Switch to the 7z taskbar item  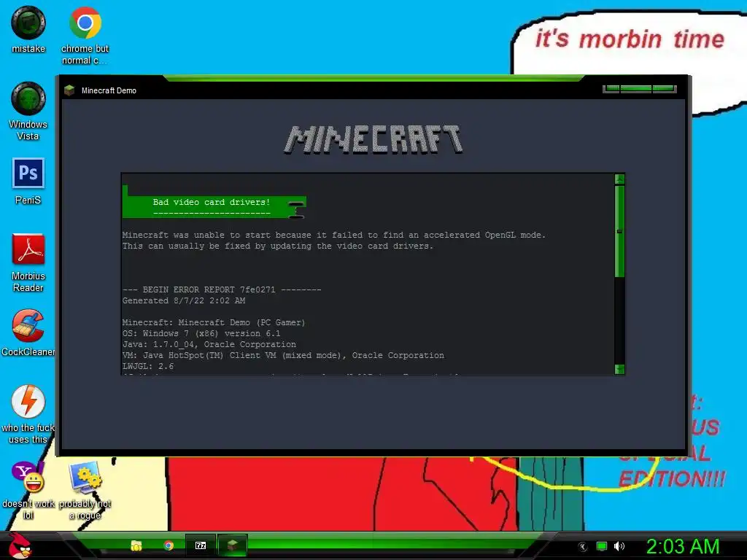coord(201,545)
